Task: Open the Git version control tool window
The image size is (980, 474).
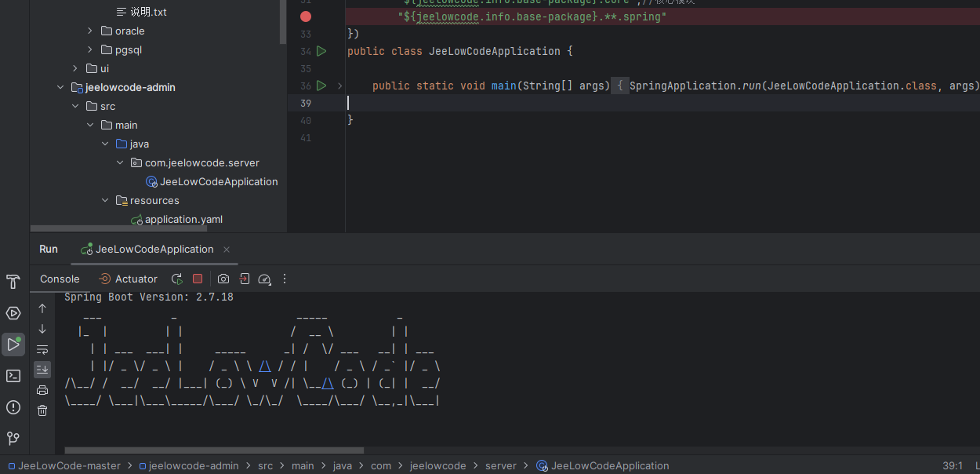Action: pyautogui.click(x=13, y=438)
